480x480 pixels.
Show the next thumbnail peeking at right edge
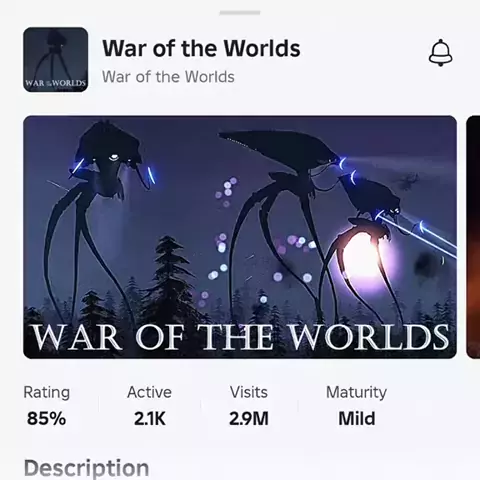click(x=473, y=237)
